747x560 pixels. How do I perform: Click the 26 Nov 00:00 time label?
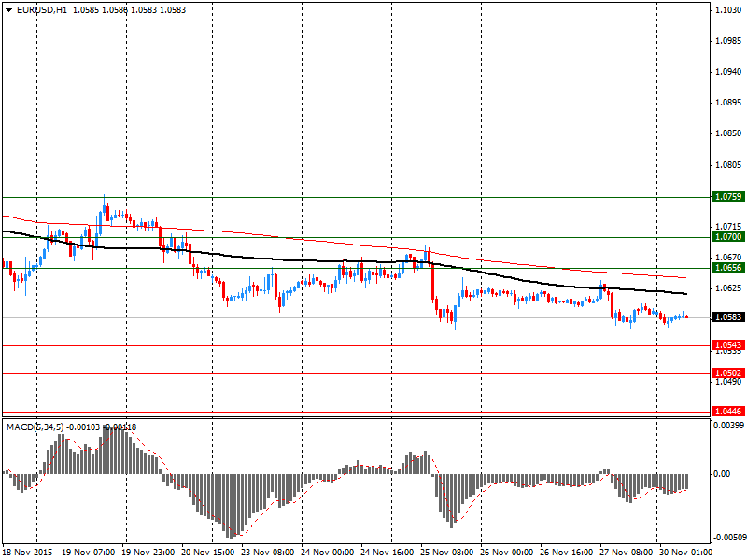click(507, 553)
